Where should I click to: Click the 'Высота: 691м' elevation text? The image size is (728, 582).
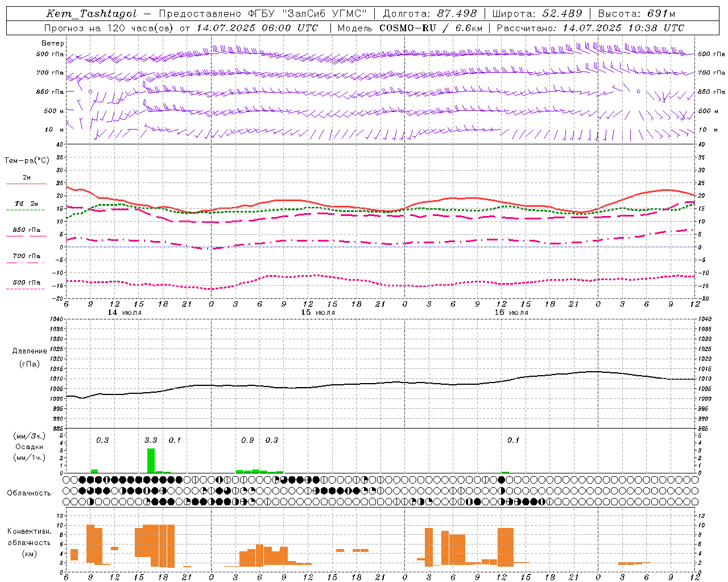(x=636, y=14)
